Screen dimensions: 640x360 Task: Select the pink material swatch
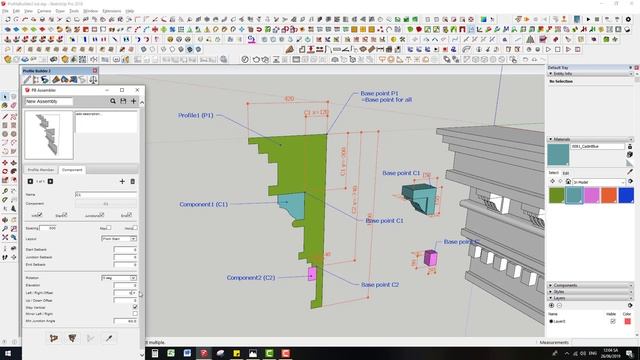(591, 196)
